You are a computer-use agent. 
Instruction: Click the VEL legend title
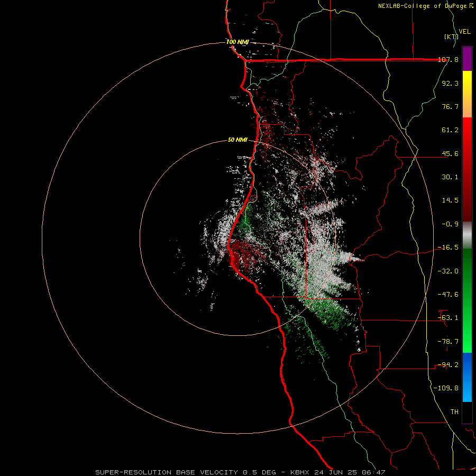(x=464, y=32)
